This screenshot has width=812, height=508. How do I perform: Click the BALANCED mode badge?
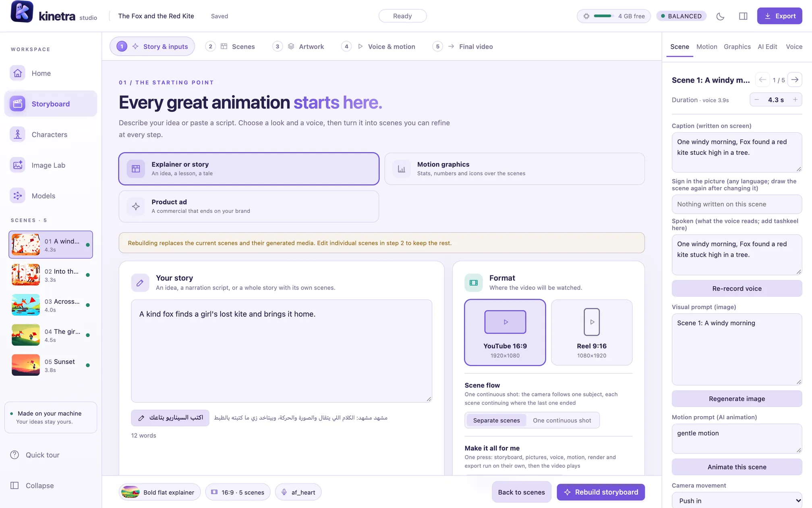pyautogui.click(x=681, y=16)
